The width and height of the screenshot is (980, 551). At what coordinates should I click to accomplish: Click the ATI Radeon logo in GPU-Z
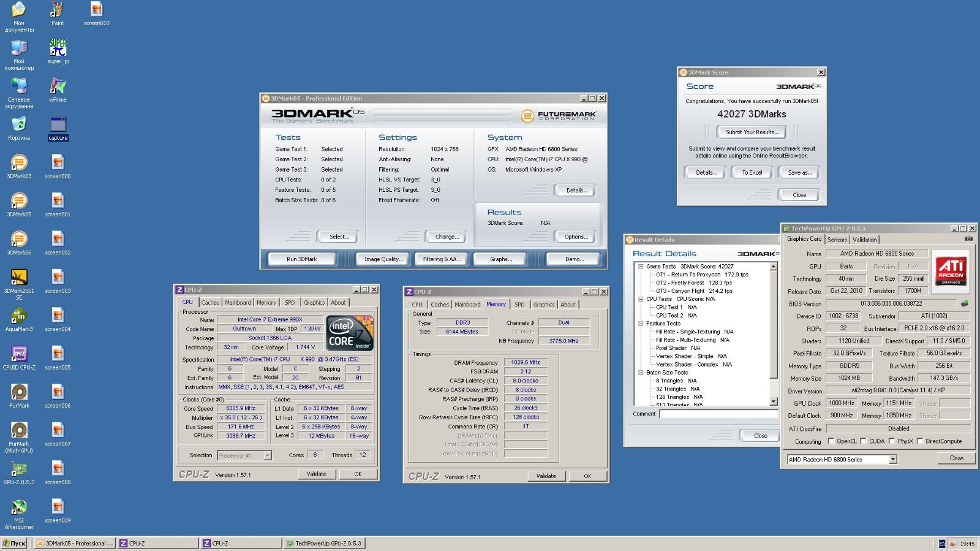[x=951, y=270]
